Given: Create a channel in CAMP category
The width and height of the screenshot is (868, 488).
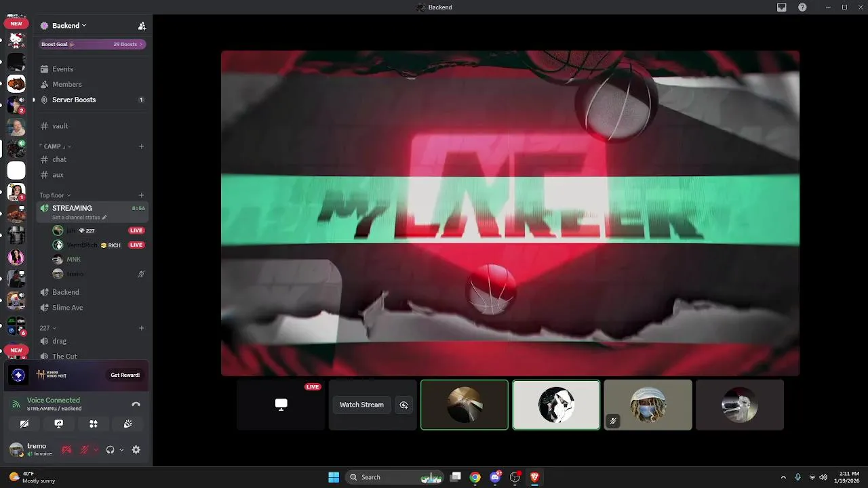Looking at the screenshot, I should [141, 146].
